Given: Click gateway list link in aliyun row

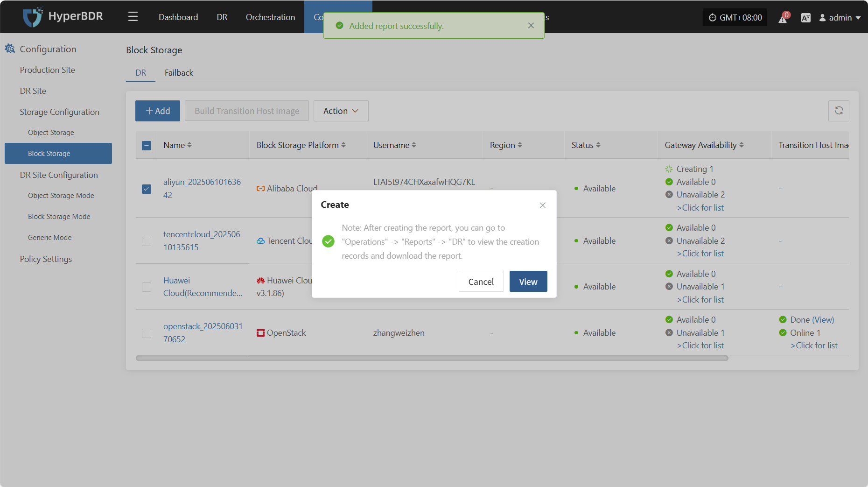Looking at the screenshot, I should 700,208.
